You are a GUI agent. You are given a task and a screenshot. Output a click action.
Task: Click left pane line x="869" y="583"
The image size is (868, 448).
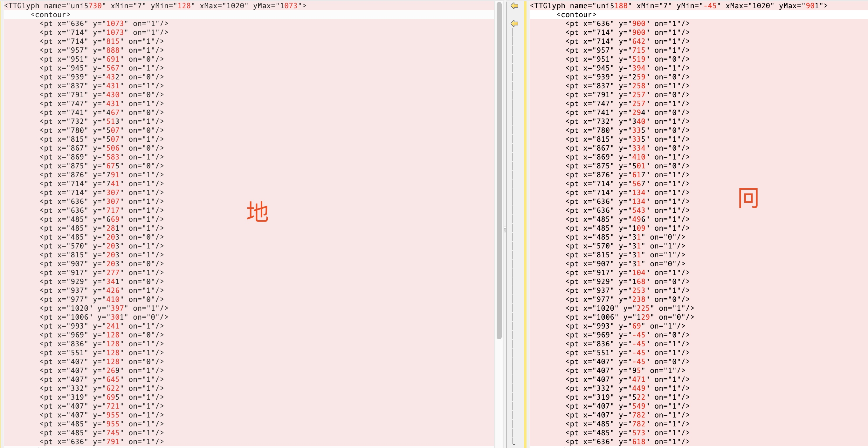(101, 157)
